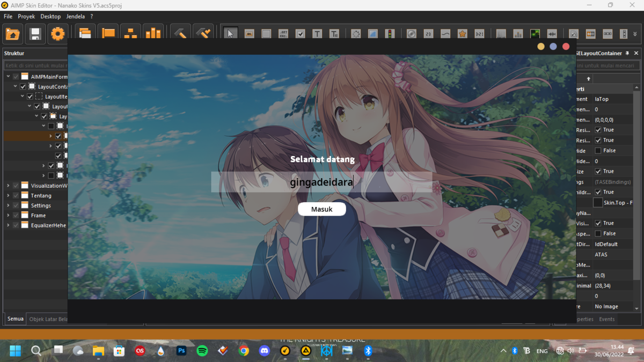This screenshot has height=362, width=644.
Task: Switch to the Events tab
Action: [x=607, y=319]
